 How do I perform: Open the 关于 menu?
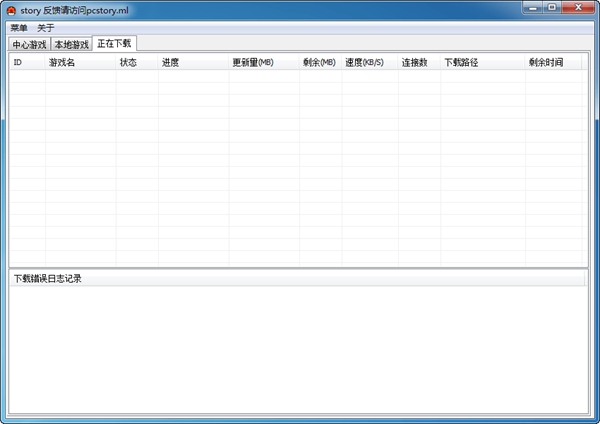(46, 28)
